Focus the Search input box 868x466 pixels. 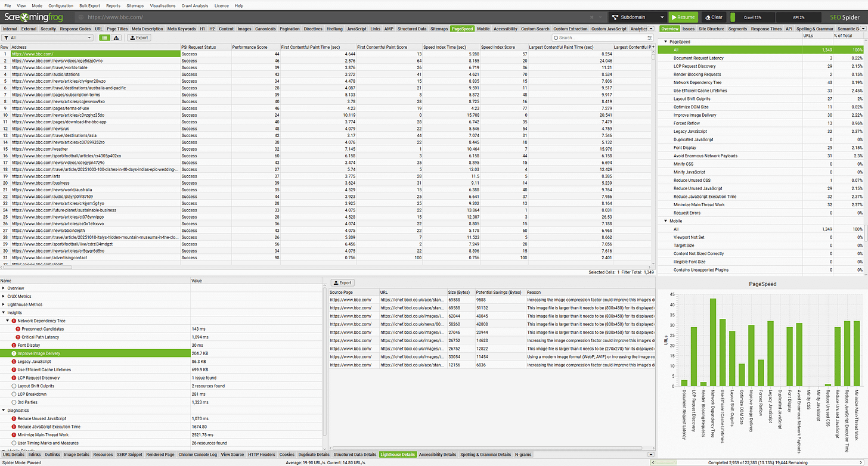[602, 38]
